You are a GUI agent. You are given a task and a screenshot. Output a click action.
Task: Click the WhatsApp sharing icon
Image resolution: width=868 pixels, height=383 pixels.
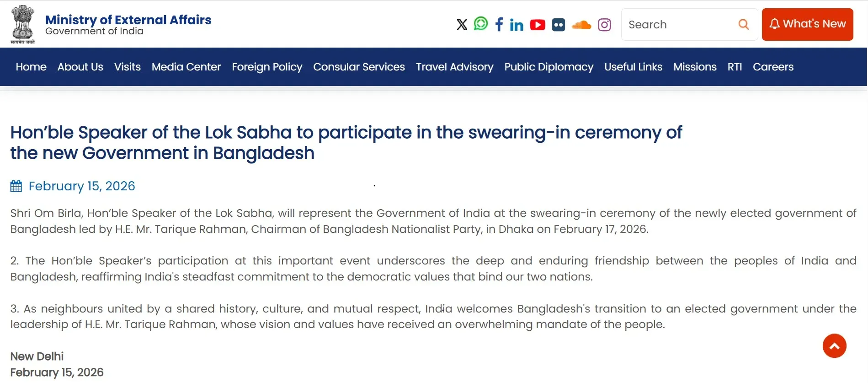[480, 25]
